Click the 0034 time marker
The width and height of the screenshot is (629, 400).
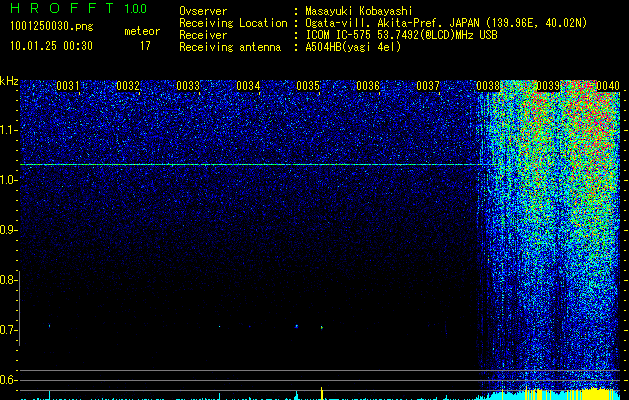pyautogui.click(x=248, y=86)
